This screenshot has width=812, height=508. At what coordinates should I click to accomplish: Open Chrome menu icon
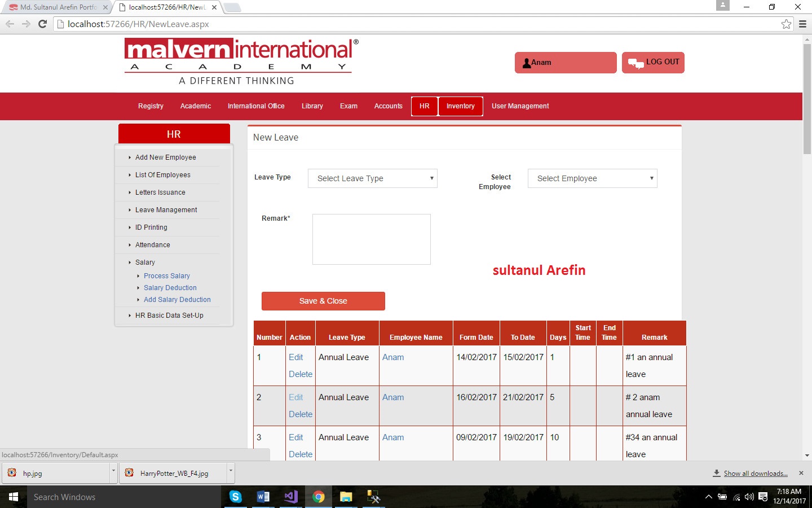[x=802, y=24]
